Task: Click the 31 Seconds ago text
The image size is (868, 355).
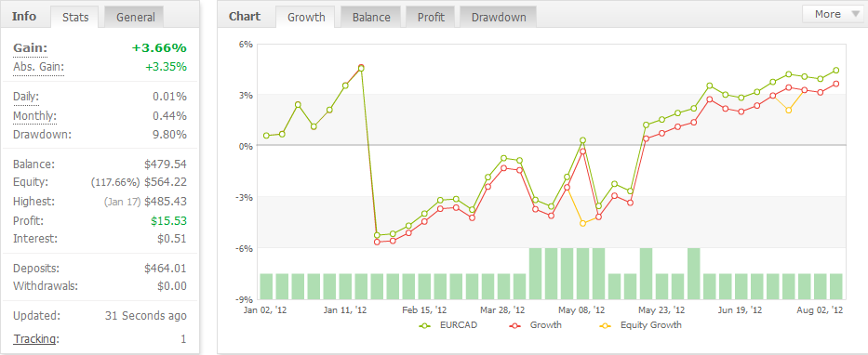Action: pos(145,316)
